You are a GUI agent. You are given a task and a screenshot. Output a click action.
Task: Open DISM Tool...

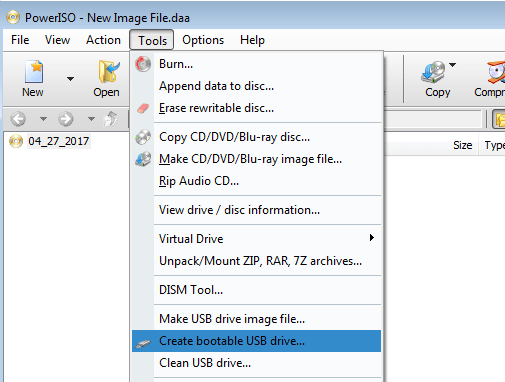[256, 290]
